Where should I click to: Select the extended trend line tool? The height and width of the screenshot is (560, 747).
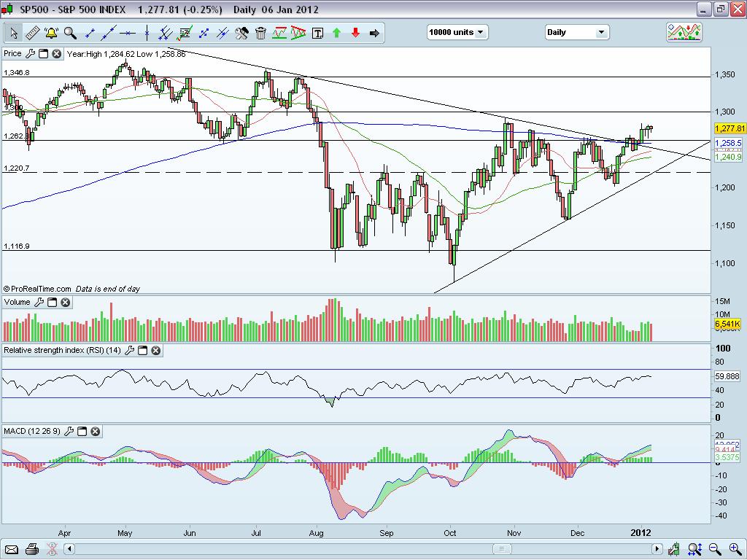point(108,33)
